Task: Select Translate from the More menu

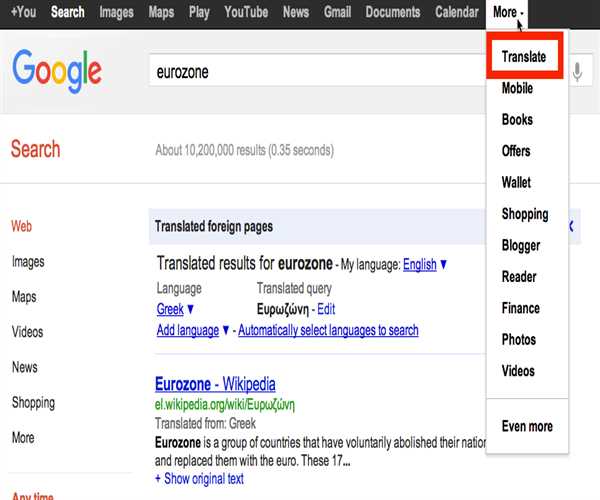Action: (524, 57)
